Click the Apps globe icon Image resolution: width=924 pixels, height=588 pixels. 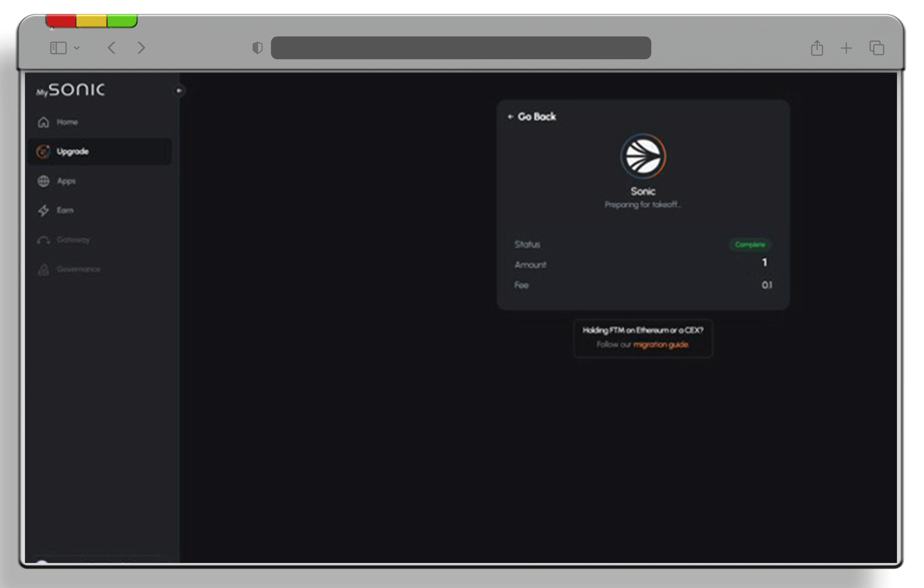(x=43, y=181)
